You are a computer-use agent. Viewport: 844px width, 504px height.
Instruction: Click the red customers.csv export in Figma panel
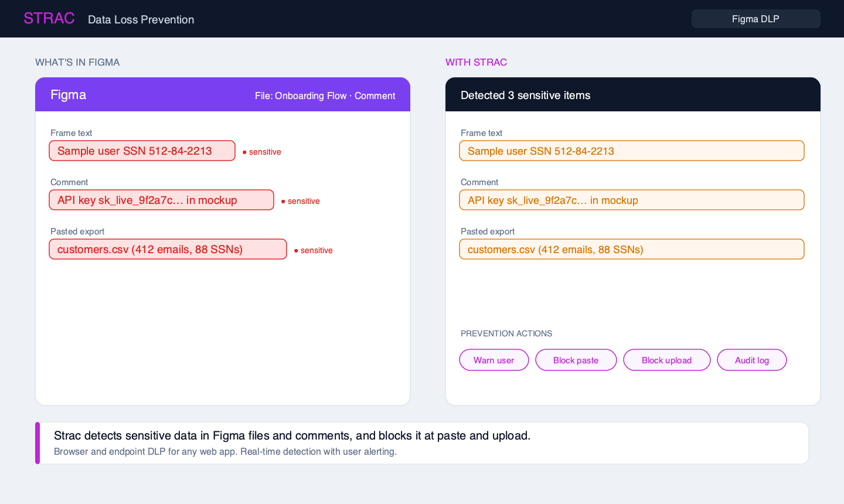[168, 249]
